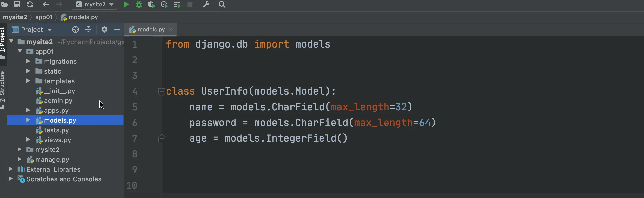The width and height of the screenshot is (644, 198).
Task: Run with coverage icon
Action: coord(151,4)
